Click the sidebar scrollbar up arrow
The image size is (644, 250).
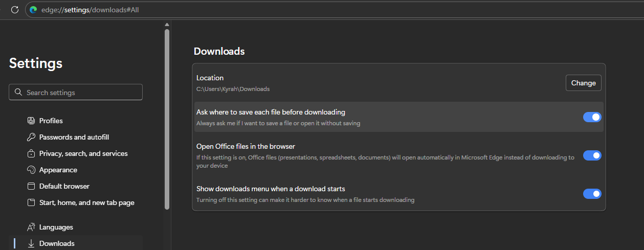(167, 25)
